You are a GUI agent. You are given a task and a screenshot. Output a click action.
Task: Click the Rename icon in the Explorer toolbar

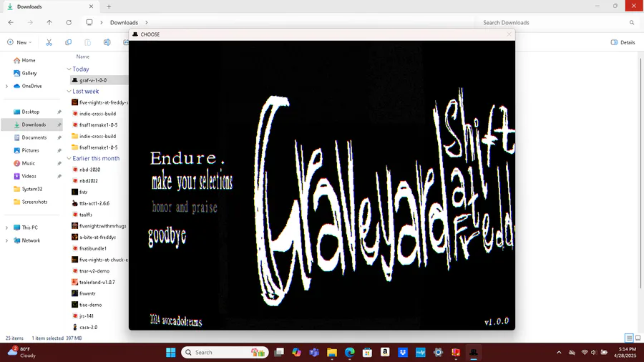coord(107,42)
